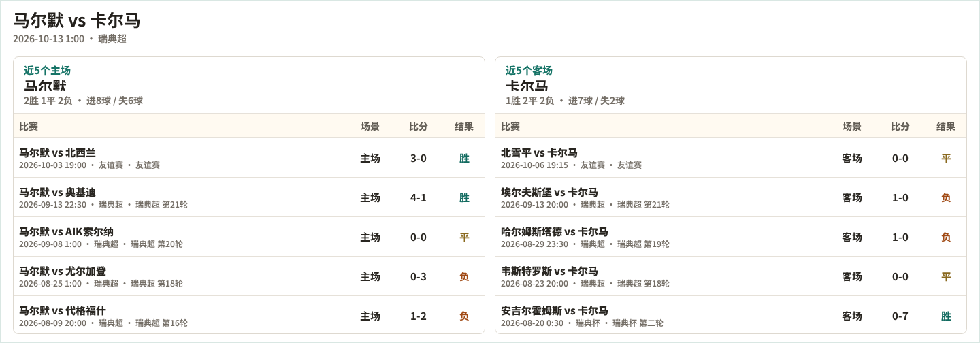Screen dimensions: 980x343
Task: Click result 平 in AIK索尔纳 row
Action: point(464,237)
